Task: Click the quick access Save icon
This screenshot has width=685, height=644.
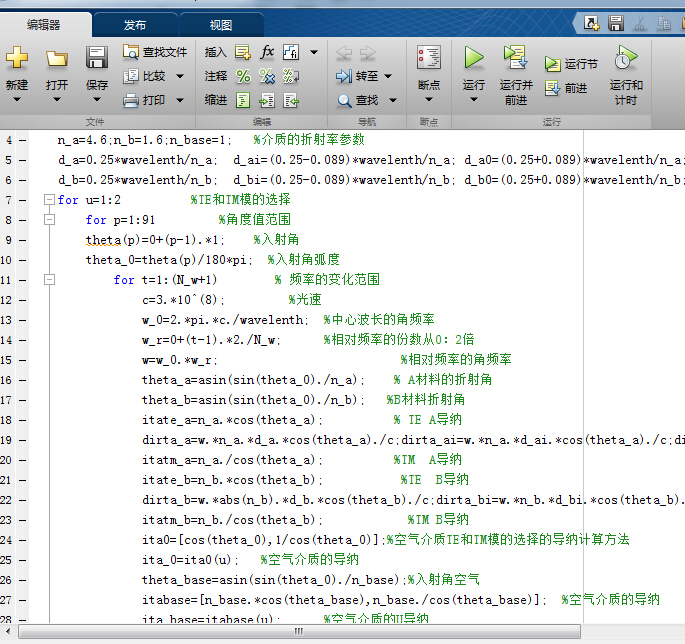Action: coord(616,23)
